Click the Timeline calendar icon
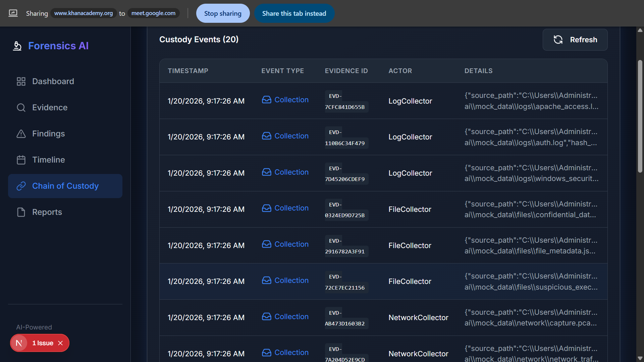This screenshot has width=644, height=362. pyautogui.click(x=21, y=160)
